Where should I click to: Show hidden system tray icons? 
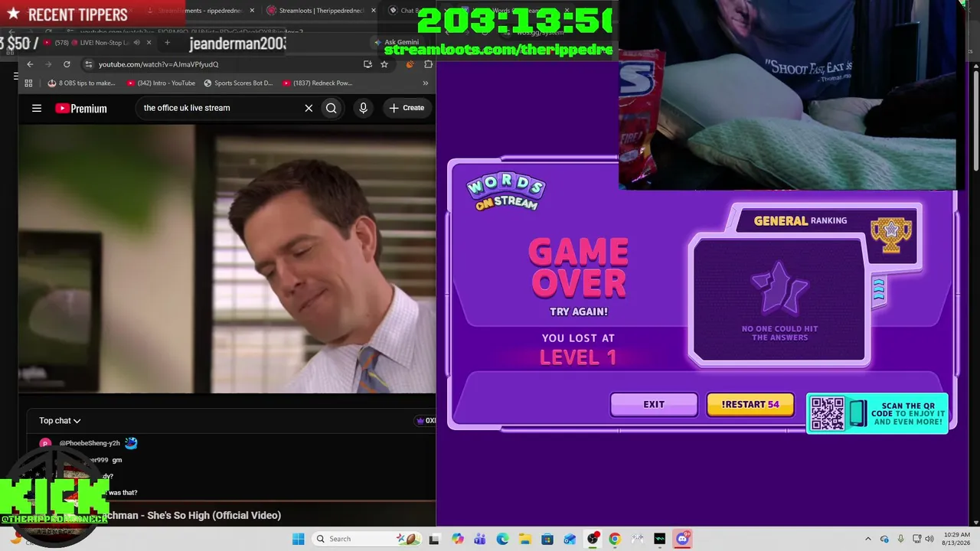(867, 539)
